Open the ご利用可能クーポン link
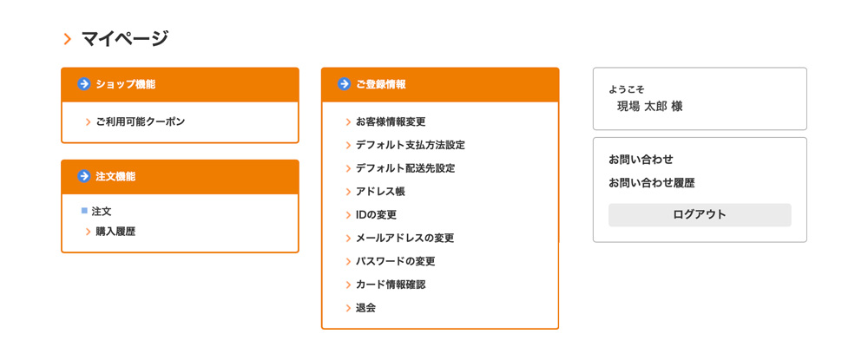 click(x=140, y=122)
